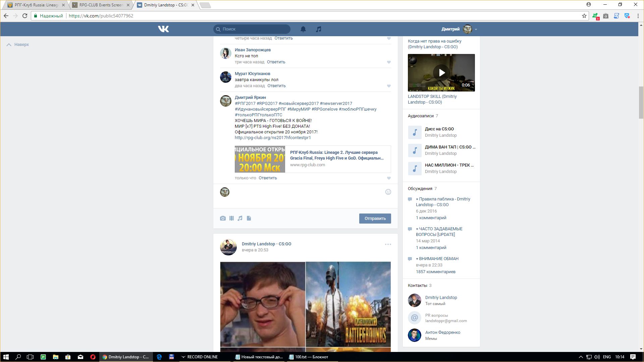
Task: Reload the page in Chrome
Action: pyautogui.click(x=25, y=16)
